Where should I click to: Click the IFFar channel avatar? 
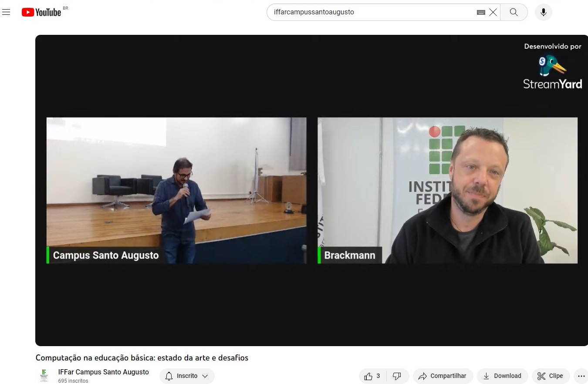(x=44, y=376)
